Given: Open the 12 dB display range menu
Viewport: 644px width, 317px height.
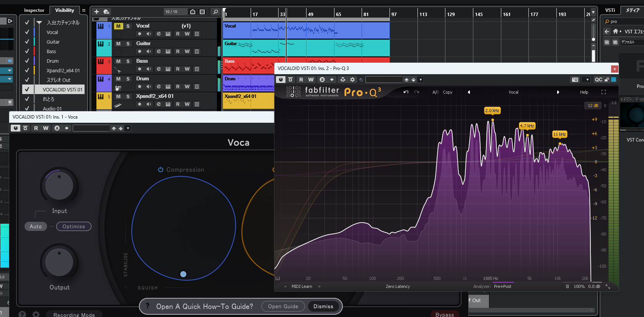Looking at the screenshot, I should coord(593,106).
